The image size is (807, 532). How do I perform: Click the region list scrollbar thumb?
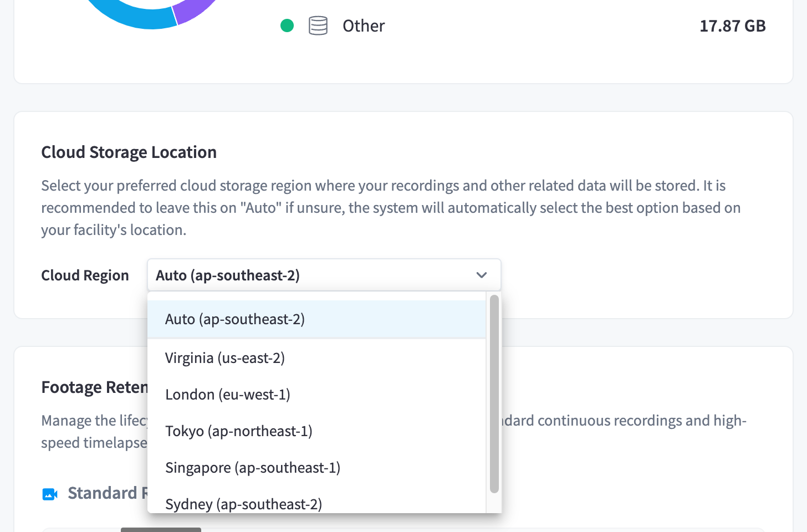494,394
